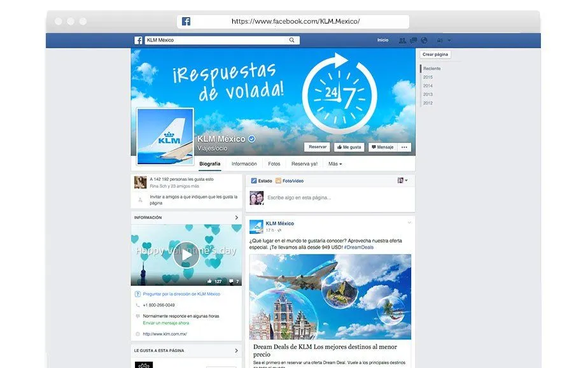The width and height of the screenshot is (588, 368).
Task: Click the three-dots more actions button
Action: tap(404, 147)
